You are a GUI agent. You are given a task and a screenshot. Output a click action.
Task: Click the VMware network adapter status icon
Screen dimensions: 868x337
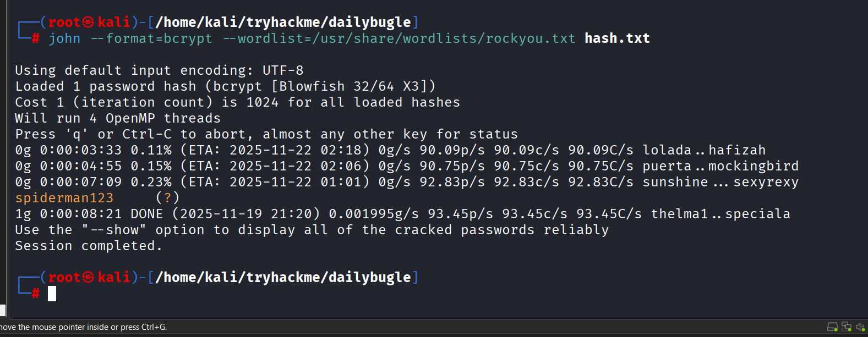(x=847, y=327)
